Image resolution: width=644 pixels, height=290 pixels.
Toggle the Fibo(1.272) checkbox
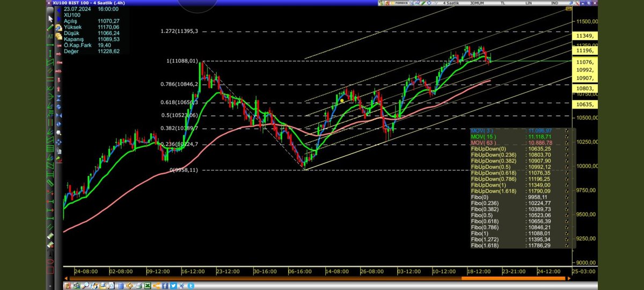click(x=567, y=240)
